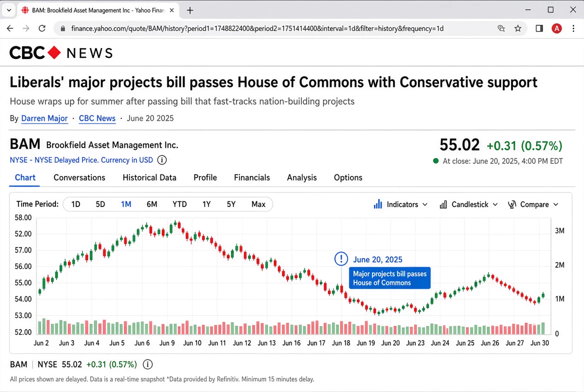
Task: Click the exclamation event marker on the chart
Action: pos(341,258)
